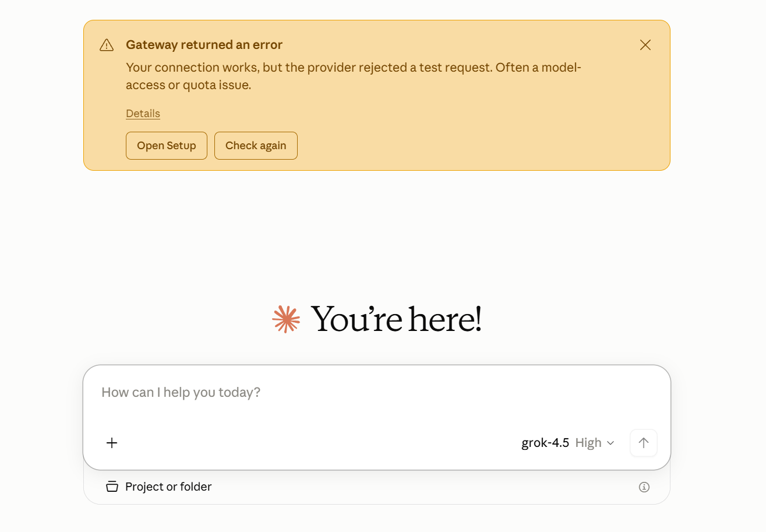Viewport: 766px width, 532px height.
Task: Open the plus attachment menu icon
Action: tap(112, 443)
